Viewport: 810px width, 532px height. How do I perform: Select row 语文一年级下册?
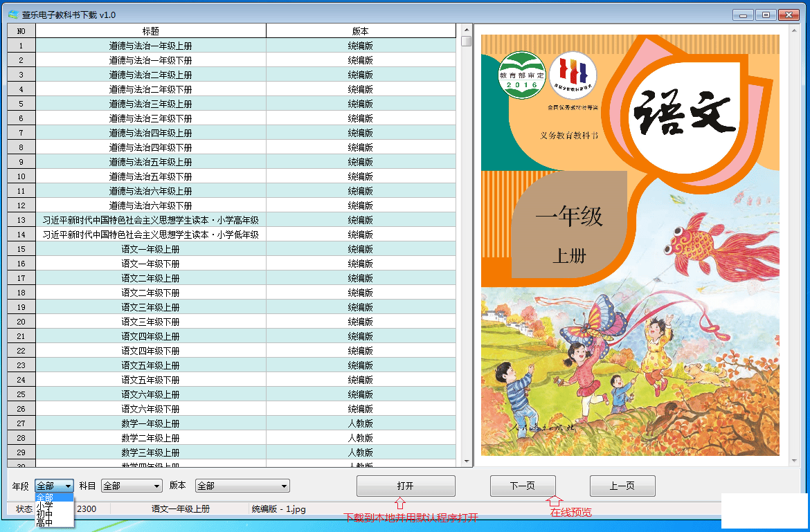coord(231,263)
